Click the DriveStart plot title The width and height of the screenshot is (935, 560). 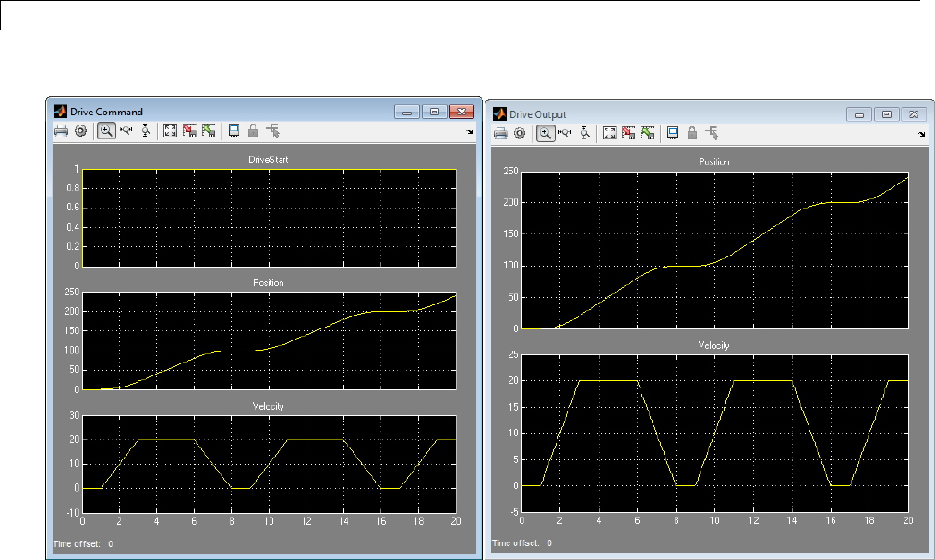[x=269, y=160]
